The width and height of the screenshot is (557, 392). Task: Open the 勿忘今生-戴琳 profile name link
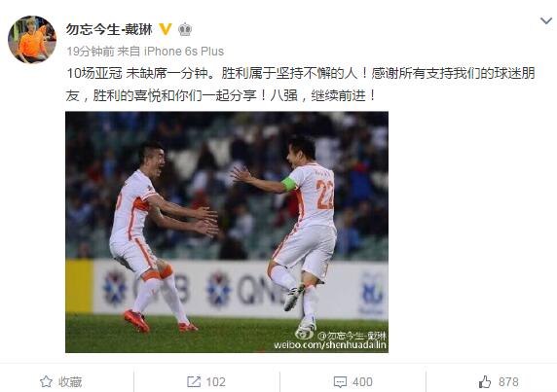click(x=109, y=29)
